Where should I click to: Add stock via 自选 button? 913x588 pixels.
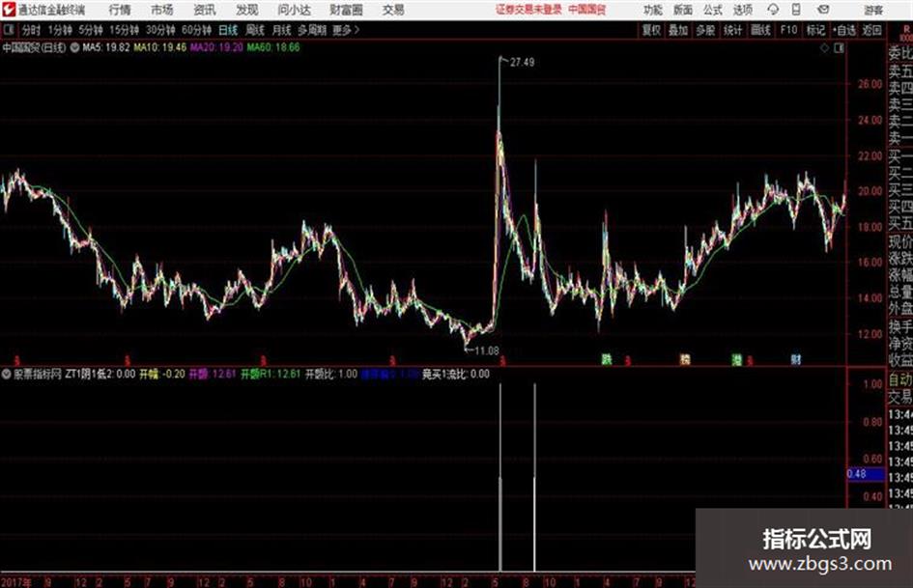pyautogui.click(x=844, y=30)
